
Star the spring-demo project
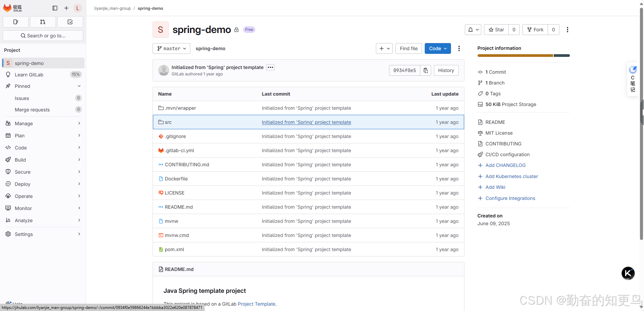click(496, 30)
